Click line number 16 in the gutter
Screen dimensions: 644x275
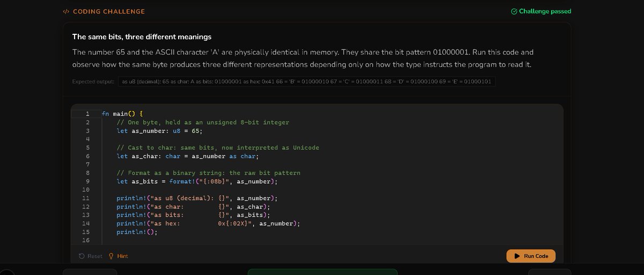pos(86,240)
